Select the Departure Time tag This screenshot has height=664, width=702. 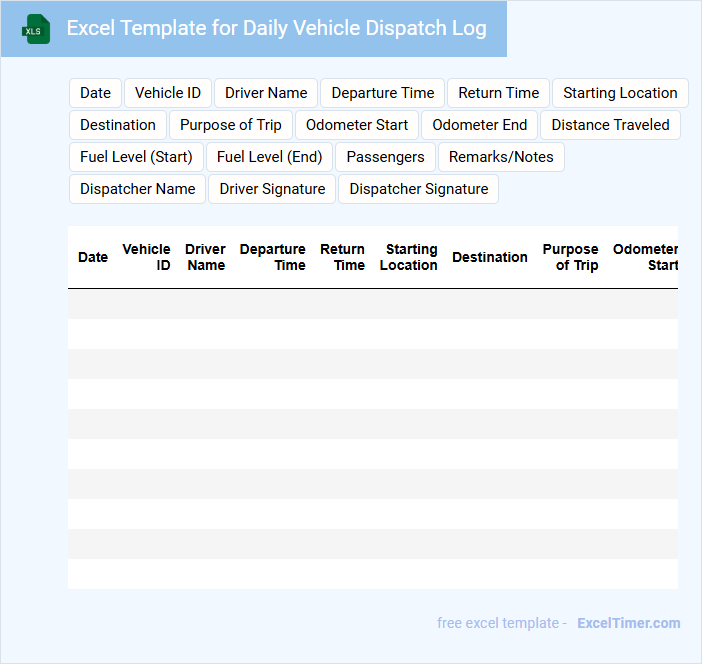click(x=383, y=93)
